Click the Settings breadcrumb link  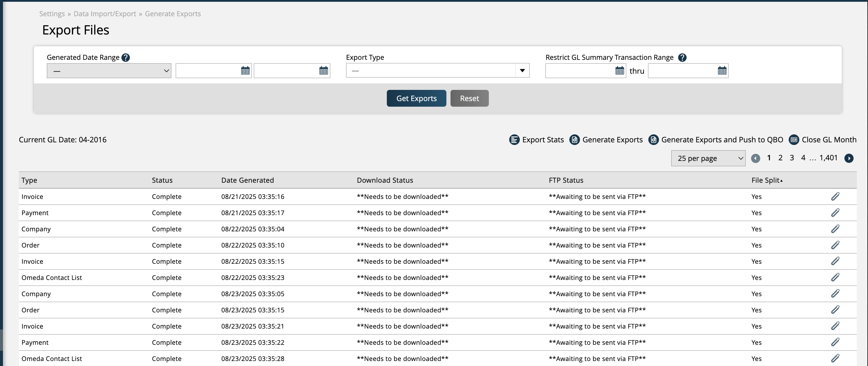[x=52, y=14]
